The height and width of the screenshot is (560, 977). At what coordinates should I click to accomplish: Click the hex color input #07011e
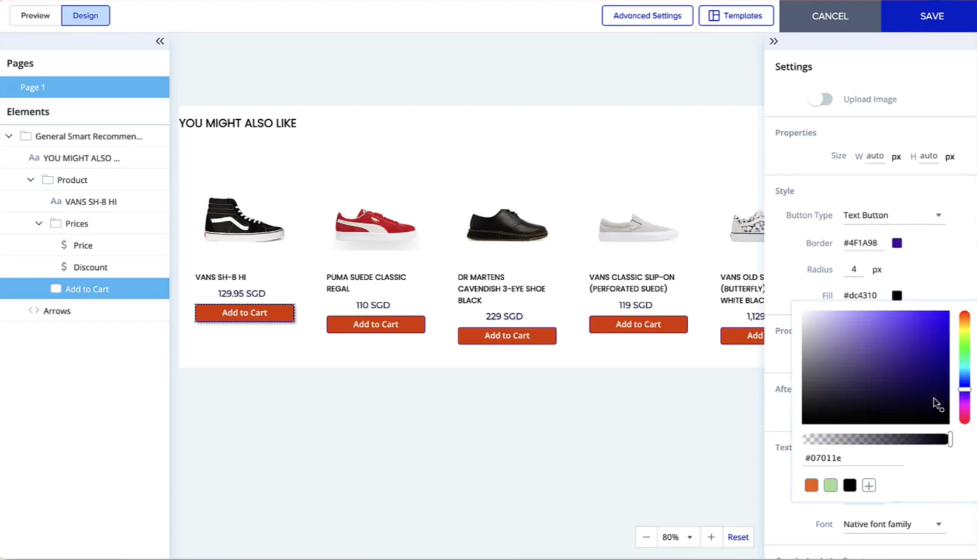click(x=853, y=458)
